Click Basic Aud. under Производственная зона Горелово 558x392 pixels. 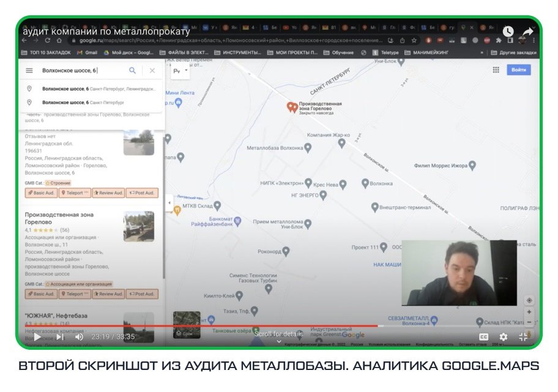pyautogui.click(x=41, y=294)
